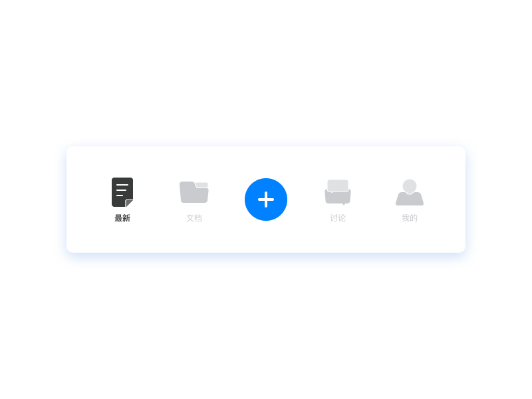This screenshot has width=532, height=399.
Task: Open discussions via the speech bubble icon
Action: pyautogui.click(x=338, y=192)
